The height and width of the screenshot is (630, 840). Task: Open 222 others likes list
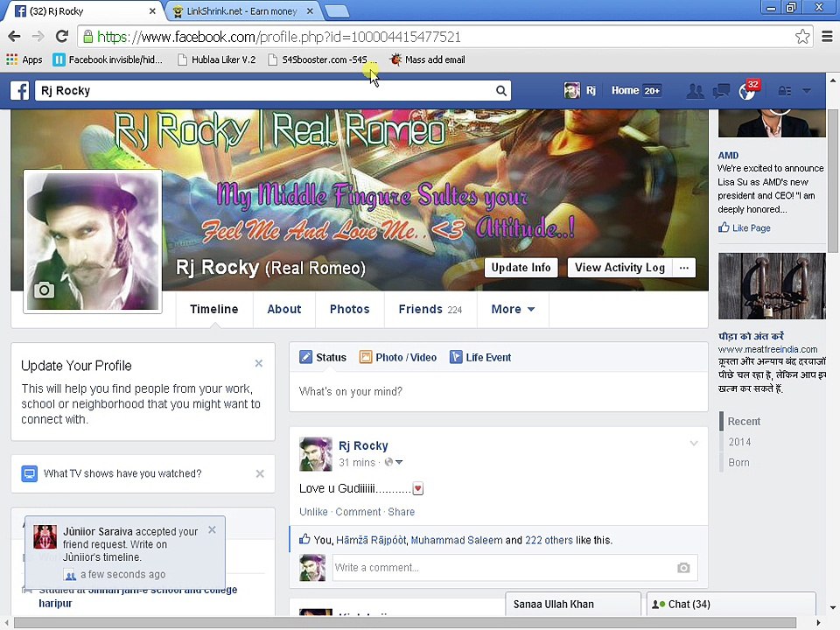click(x=549, y=540)
